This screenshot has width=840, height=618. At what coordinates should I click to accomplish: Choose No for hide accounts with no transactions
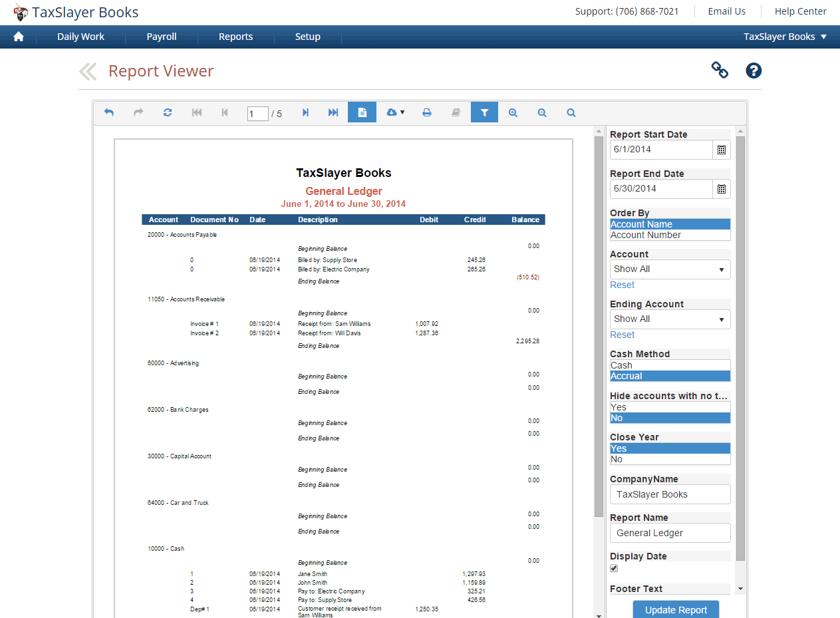pyautogui.click(x=670, y=418)
